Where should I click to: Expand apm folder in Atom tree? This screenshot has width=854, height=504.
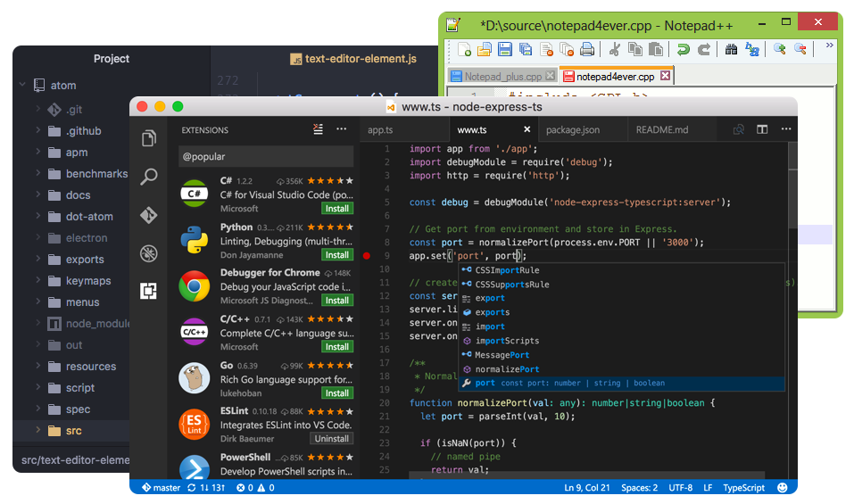pyautogui.click(x=38, y=152)
